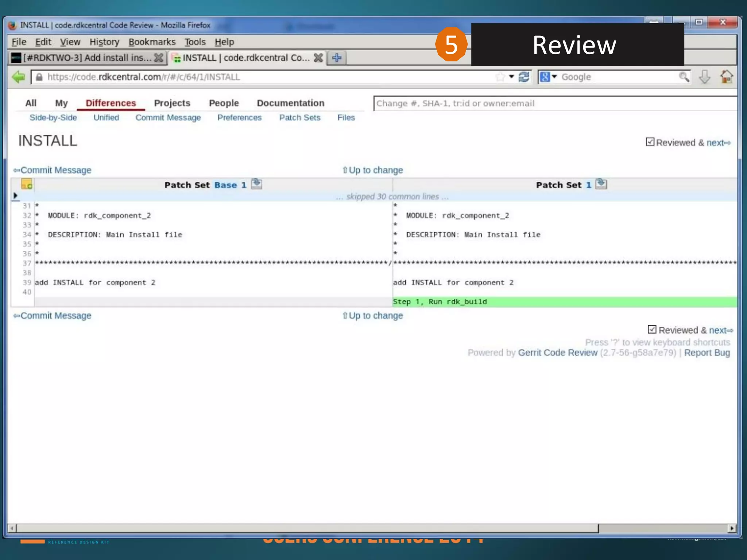
Task: Click the left Patch Set 1 link
Action: pyautogui.click(x=244, y=185)
